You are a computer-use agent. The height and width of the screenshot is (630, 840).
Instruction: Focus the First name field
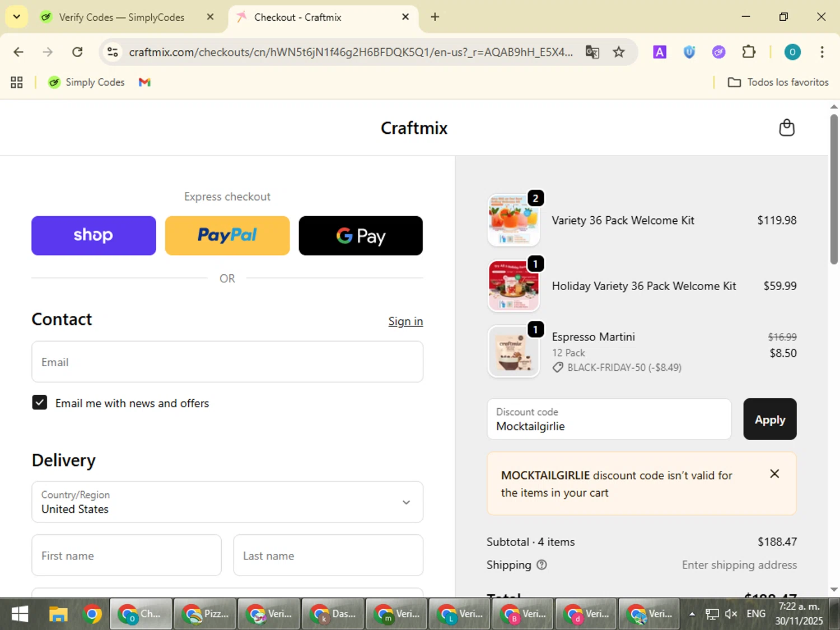coord(127,556)
